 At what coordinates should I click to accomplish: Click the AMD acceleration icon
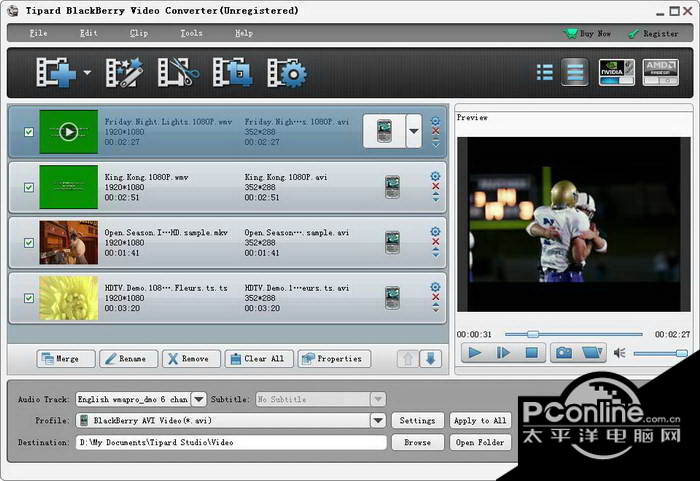(x=660, y=72)
